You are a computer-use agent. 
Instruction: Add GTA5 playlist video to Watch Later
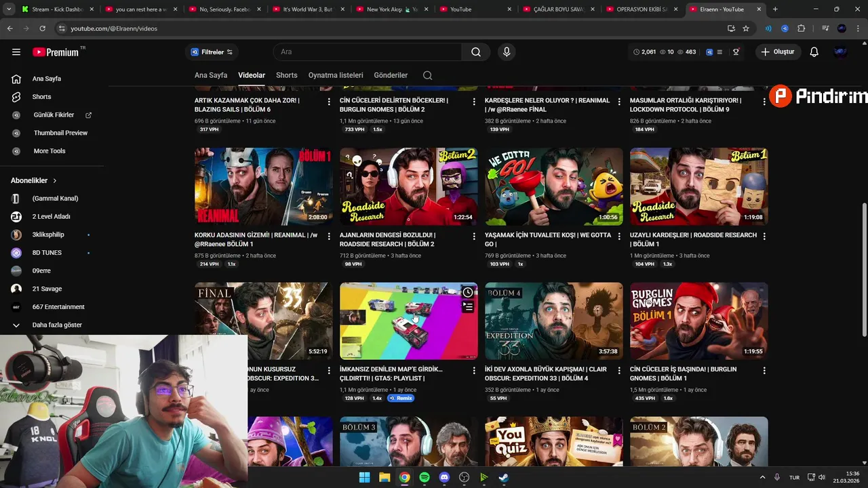(x=468, y=292)
